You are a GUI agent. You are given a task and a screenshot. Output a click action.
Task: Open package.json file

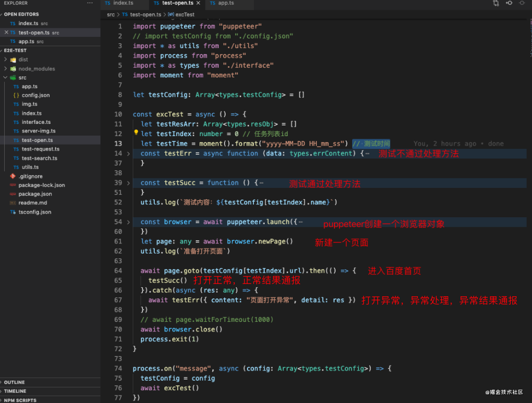(x=35, y=194)
